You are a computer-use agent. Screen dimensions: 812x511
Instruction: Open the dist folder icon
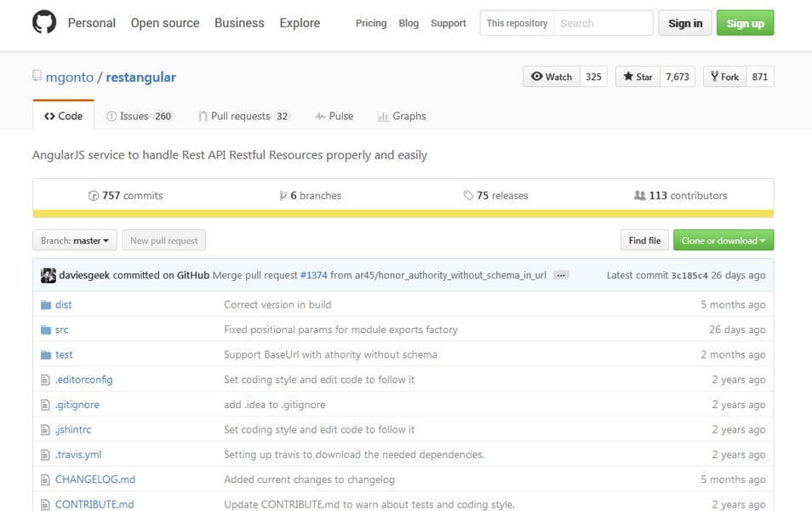[x=46, y=305]
